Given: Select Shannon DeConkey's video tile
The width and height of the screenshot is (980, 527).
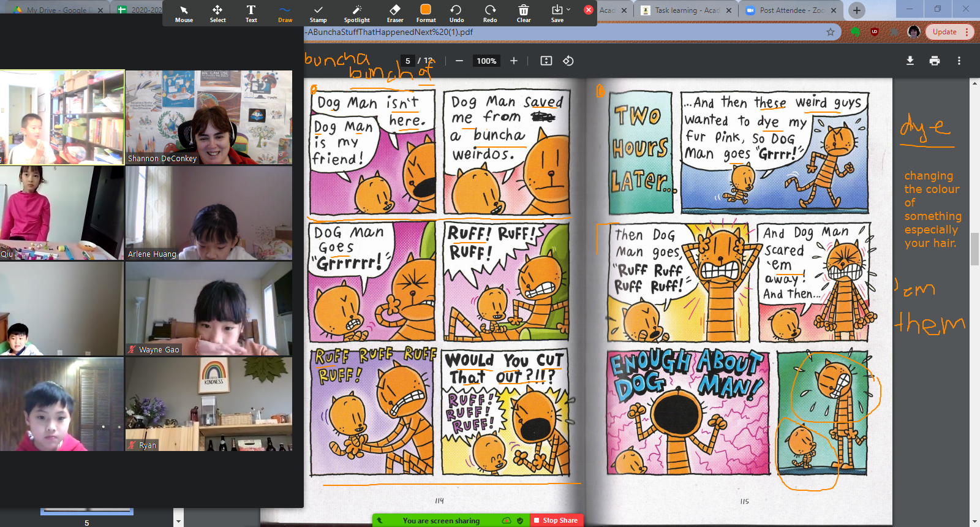Looking at the screenshot, I should coord(209,117).
